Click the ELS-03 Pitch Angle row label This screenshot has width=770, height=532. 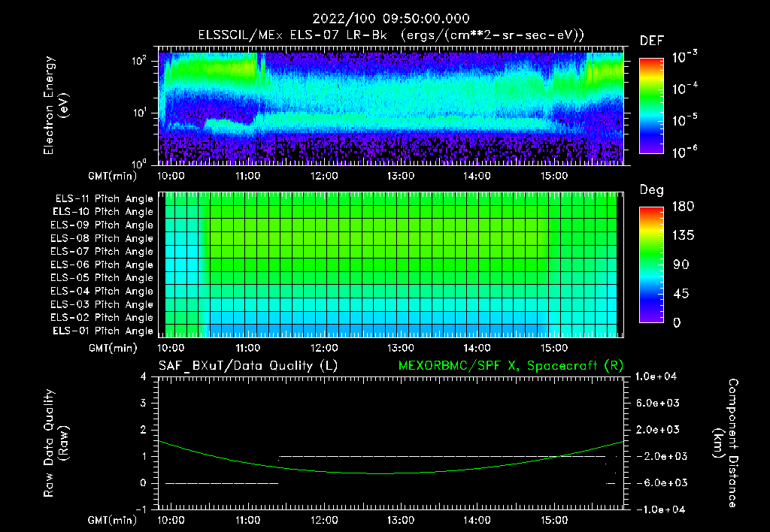point(102,304)
